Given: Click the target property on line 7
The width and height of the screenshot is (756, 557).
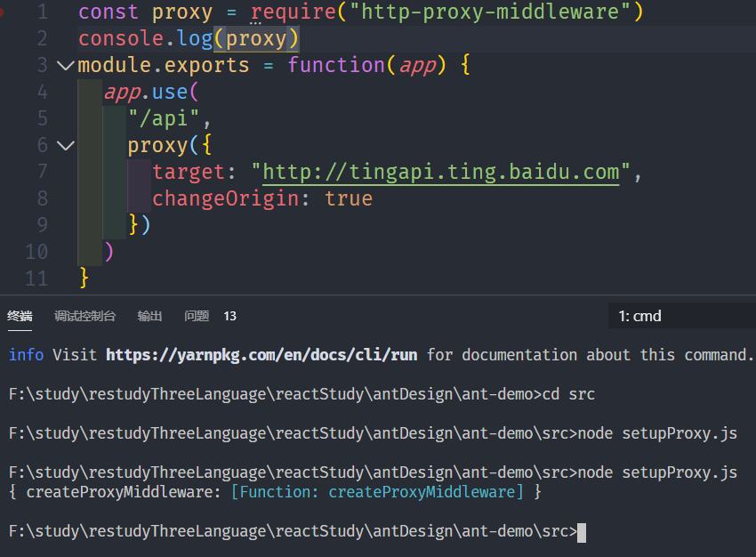Looking at the screenshot, I should click(189, 172).
